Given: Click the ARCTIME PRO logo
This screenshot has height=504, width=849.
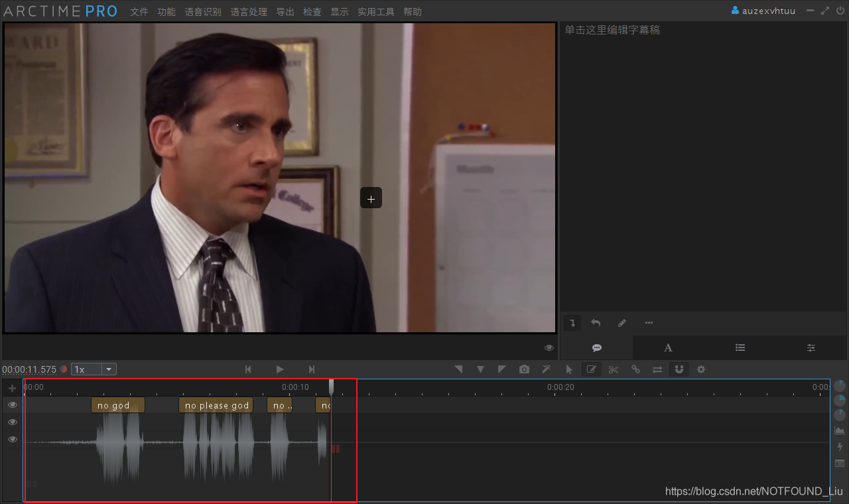Looking at the screenshot, I should 60,11.
